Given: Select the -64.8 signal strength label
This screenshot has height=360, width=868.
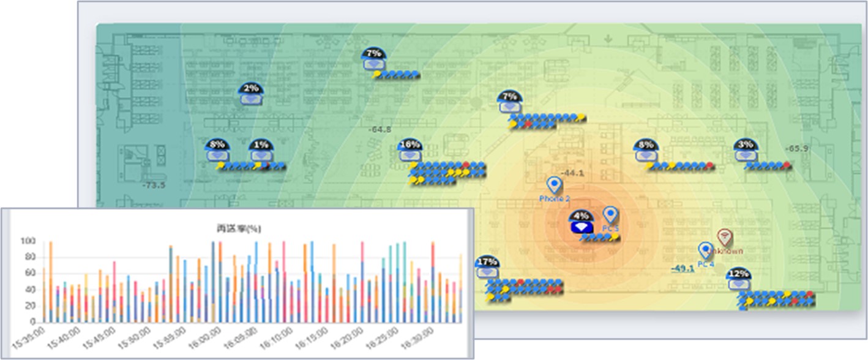Looking at the screenshot, I should coord(380,129).
